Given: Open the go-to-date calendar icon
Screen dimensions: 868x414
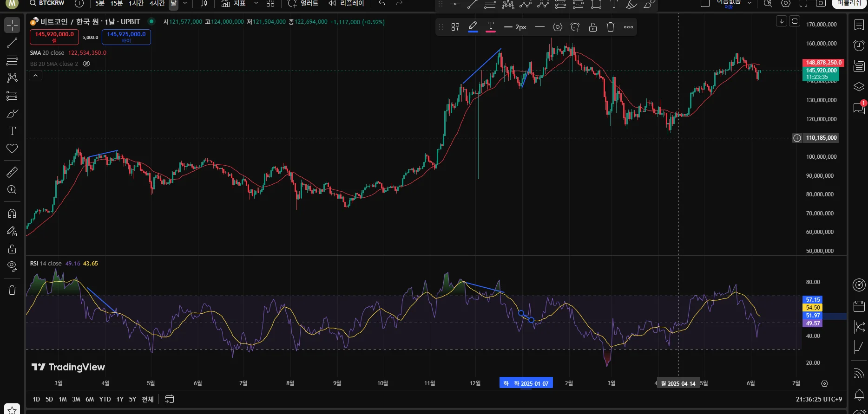Looking at the screenshot, I should click(x=170, y=399).
